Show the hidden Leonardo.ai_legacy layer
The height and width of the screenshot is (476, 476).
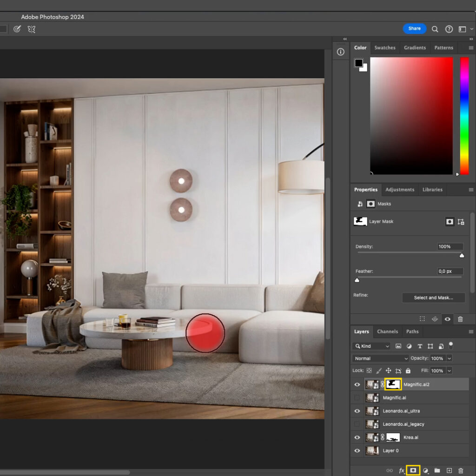(x=357, y=424)
